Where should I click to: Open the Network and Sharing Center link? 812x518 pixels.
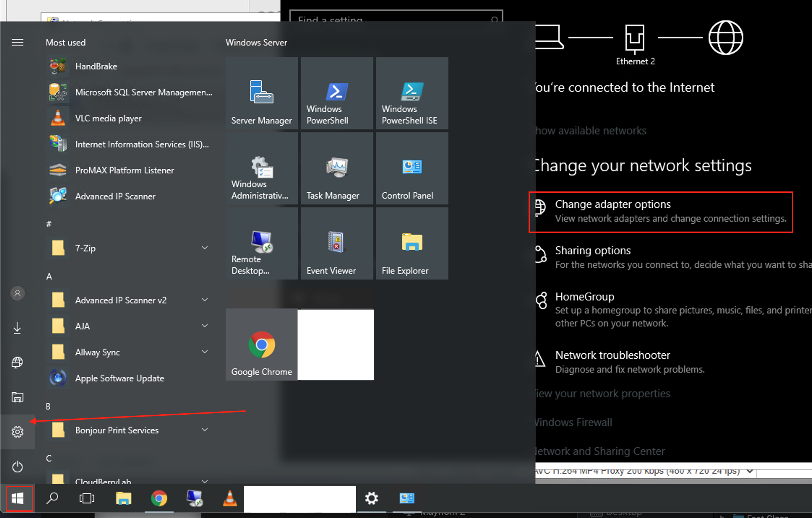pos(600,451)
